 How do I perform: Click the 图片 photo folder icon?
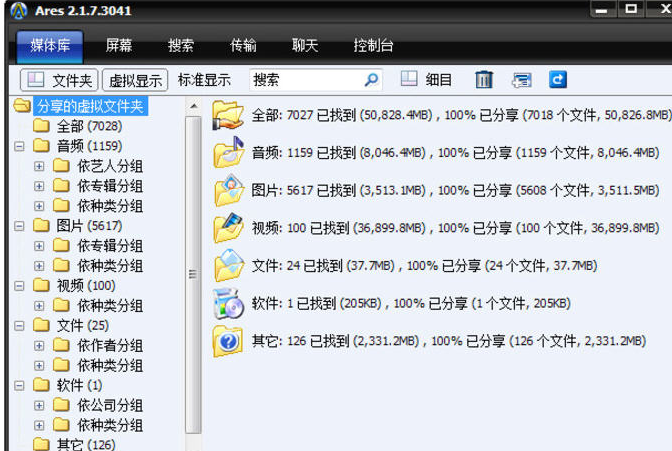pyautogui.click(x=228, y=190)
